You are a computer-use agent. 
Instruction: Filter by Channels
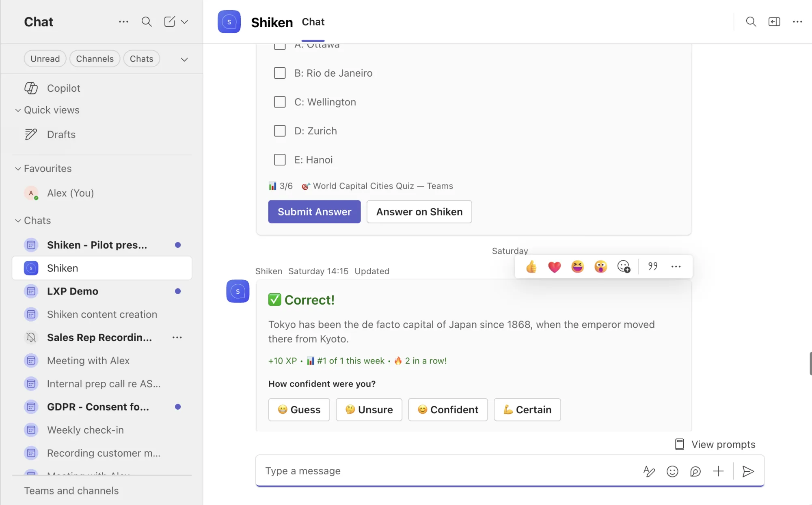pos(95,58)
